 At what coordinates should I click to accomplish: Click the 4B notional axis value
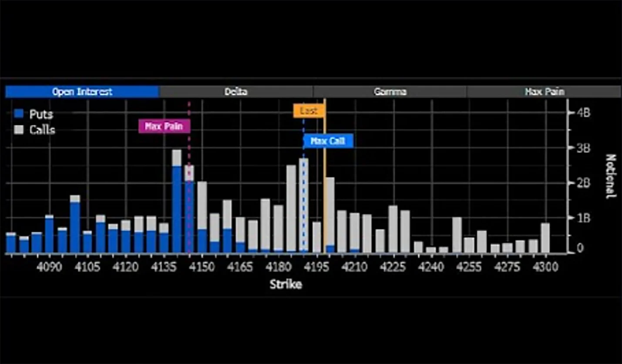click(x=584, y=113)
